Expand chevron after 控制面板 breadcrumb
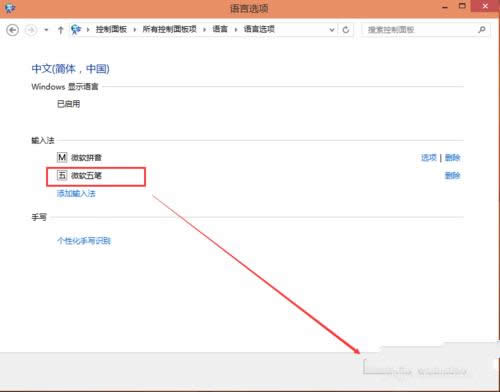500x392 pixels. [x=135, y=30]
